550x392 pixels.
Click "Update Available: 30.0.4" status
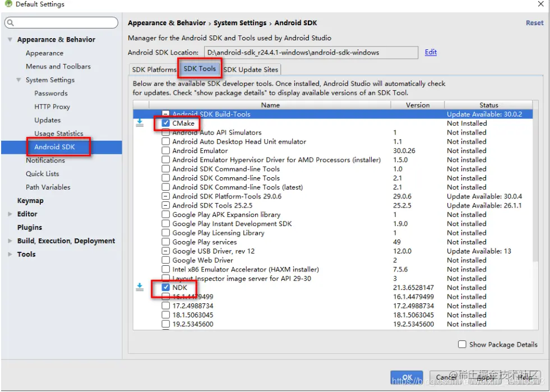tap(484, 196)
